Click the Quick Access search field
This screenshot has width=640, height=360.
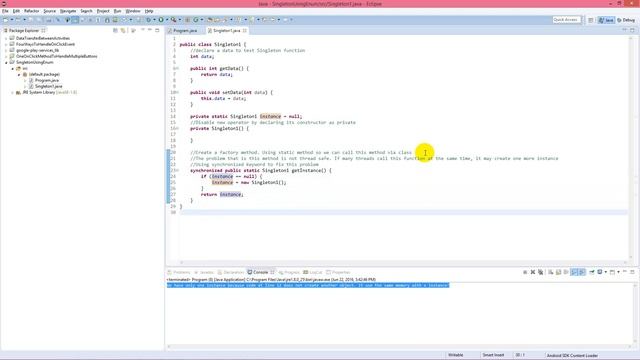pos(566,20)
